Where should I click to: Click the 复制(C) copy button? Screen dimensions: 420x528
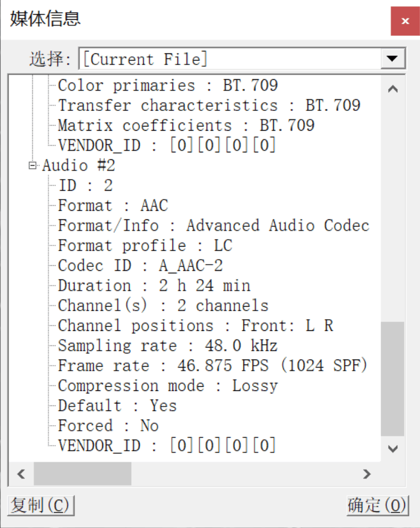point(41,505)
